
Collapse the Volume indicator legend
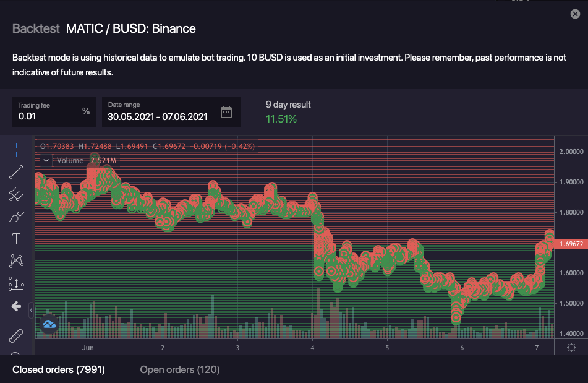click(46, 160)
